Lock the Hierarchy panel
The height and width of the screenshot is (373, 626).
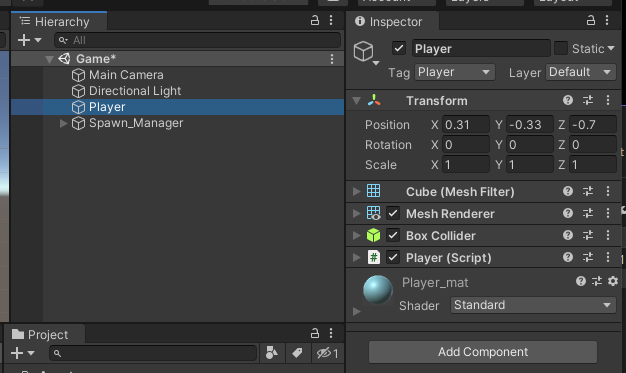[x=315, y=20]
